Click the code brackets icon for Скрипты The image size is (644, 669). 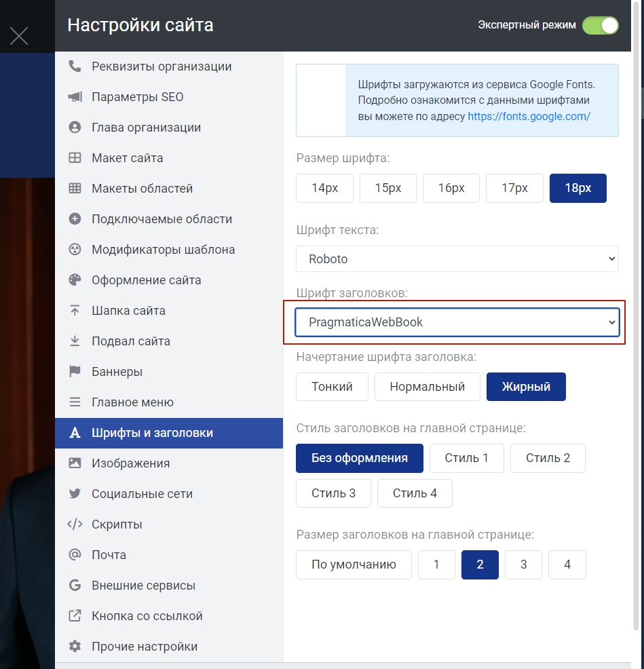point(75,524)
